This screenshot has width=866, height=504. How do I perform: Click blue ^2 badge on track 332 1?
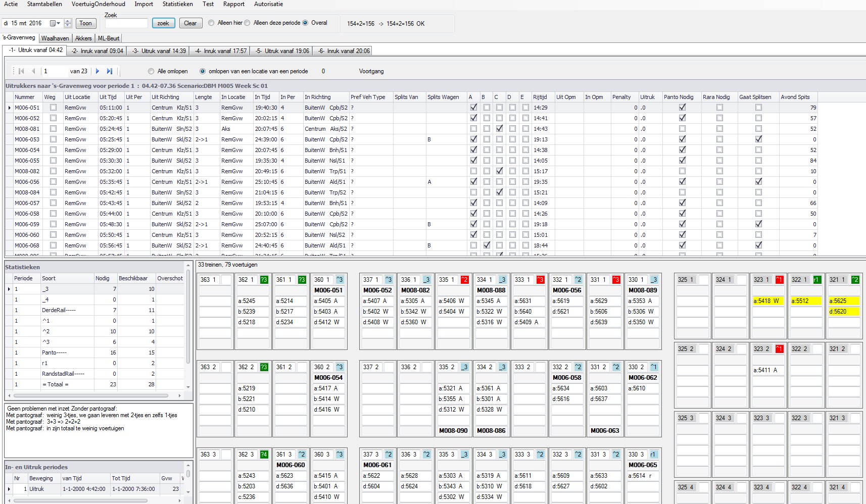pos(578,280)
